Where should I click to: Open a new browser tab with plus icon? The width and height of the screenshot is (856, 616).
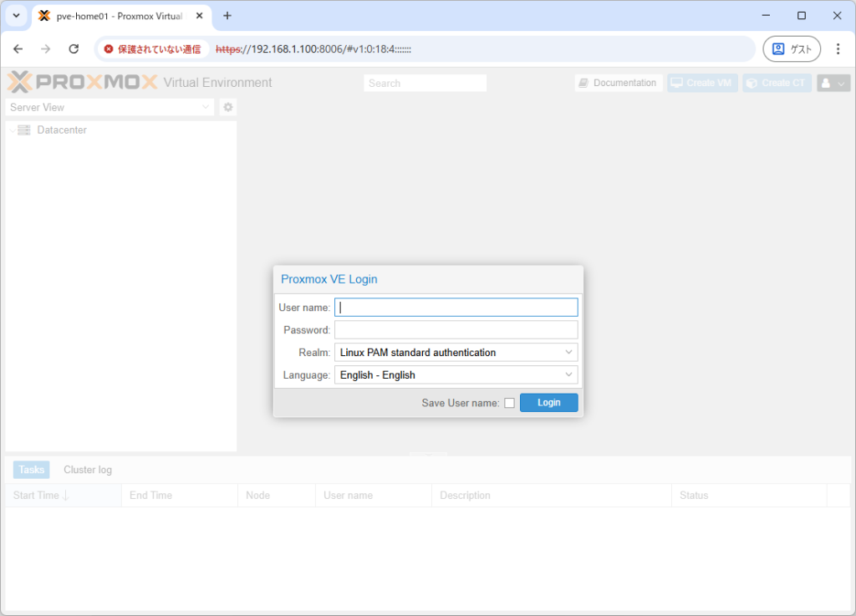point(227,16)
